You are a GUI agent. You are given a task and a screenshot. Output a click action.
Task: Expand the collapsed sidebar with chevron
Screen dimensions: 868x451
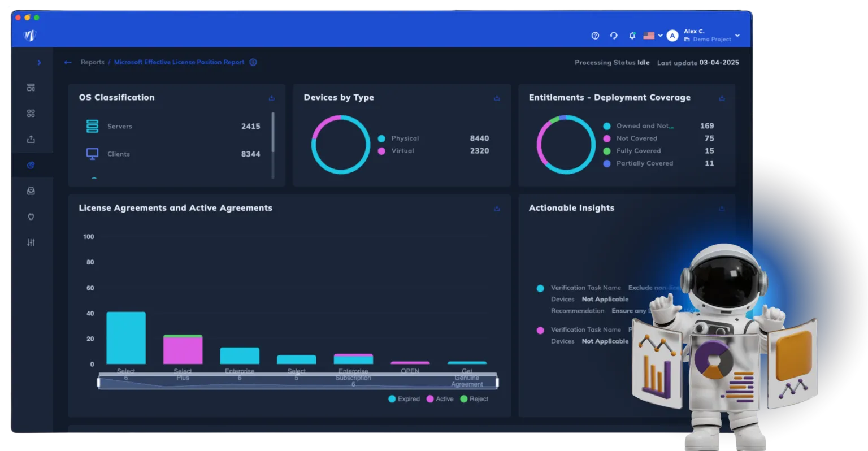coord(39,63)
